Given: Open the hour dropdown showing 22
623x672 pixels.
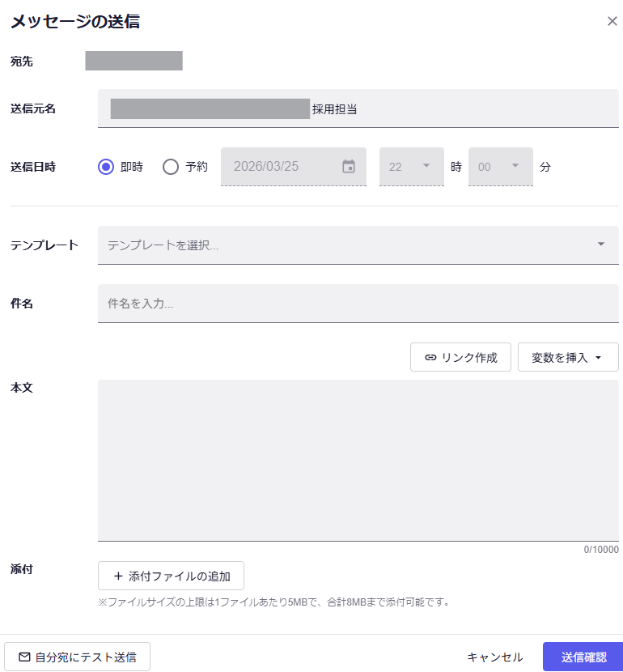Looking at the screenshot, I should tap(411, 167).
